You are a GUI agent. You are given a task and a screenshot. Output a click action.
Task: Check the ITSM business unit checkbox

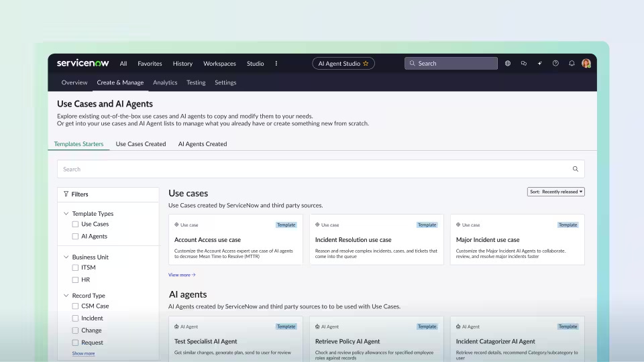pos(75,267)
